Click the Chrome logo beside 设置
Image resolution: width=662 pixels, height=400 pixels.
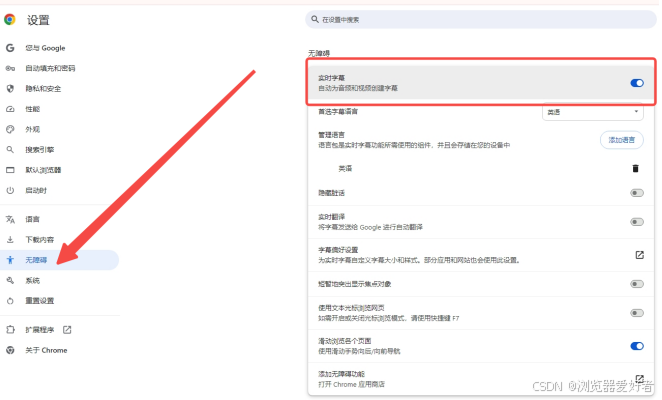point(10,19)
